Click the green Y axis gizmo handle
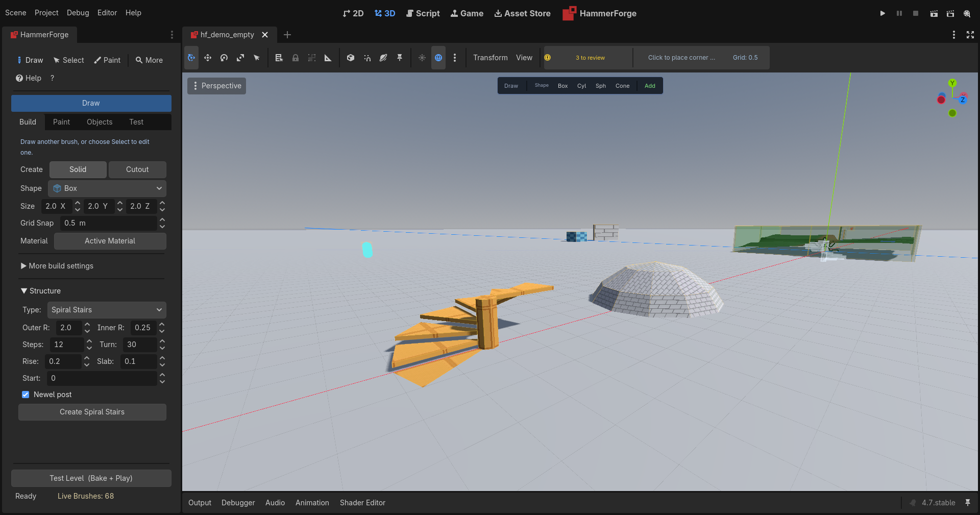The width and height of the screenshot is (980, 515). click(952, 83)
